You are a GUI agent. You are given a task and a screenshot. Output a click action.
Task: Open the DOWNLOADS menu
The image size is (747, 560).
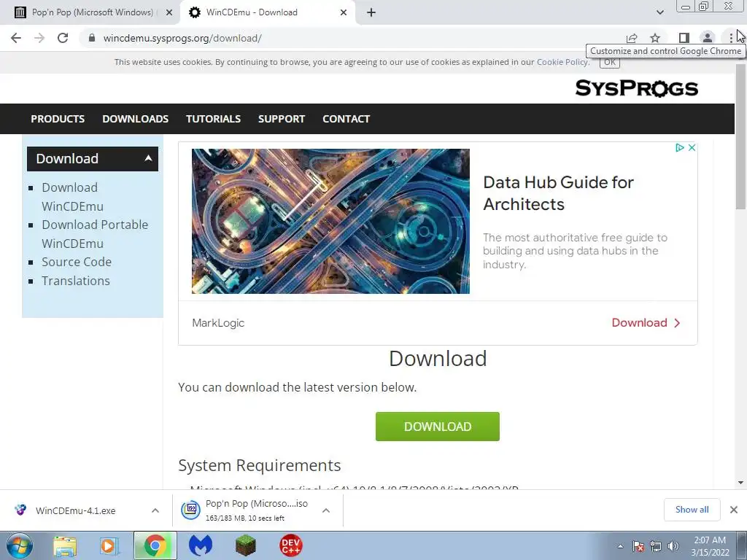pos(135,119)
